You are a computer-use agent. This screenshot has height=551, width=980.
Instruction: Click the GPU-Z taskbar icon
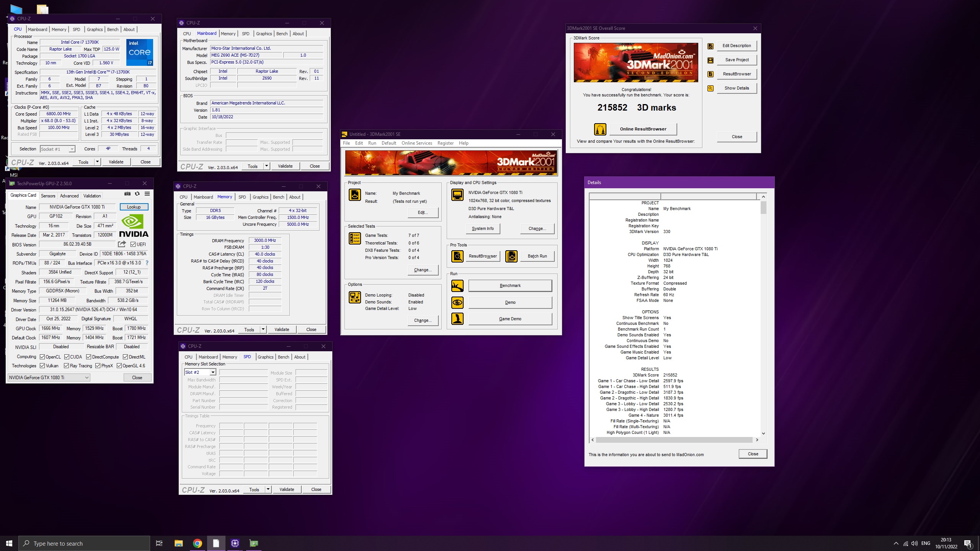(x=254, y=543)
